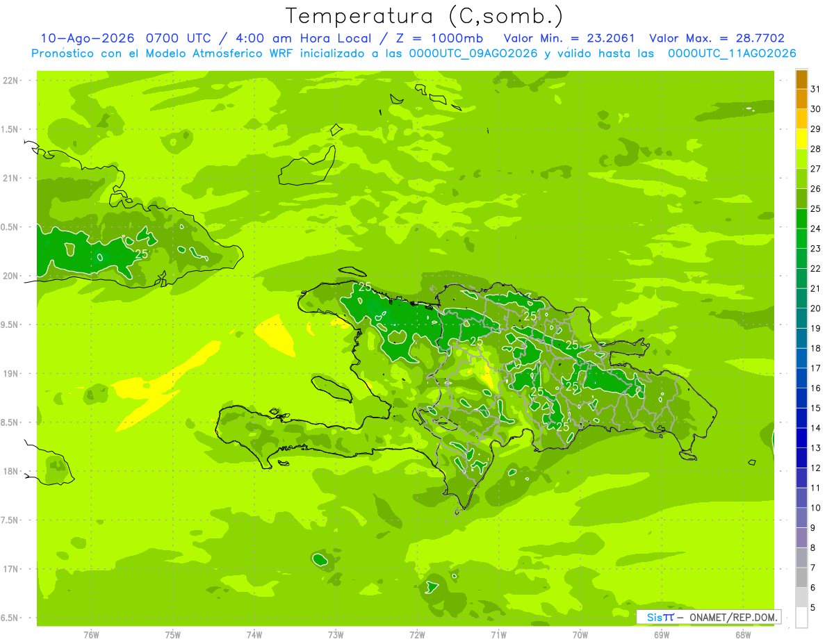Screen dimensions: 834x644
Task: Click the "69W" longitude label
Action: coord(662,635)
